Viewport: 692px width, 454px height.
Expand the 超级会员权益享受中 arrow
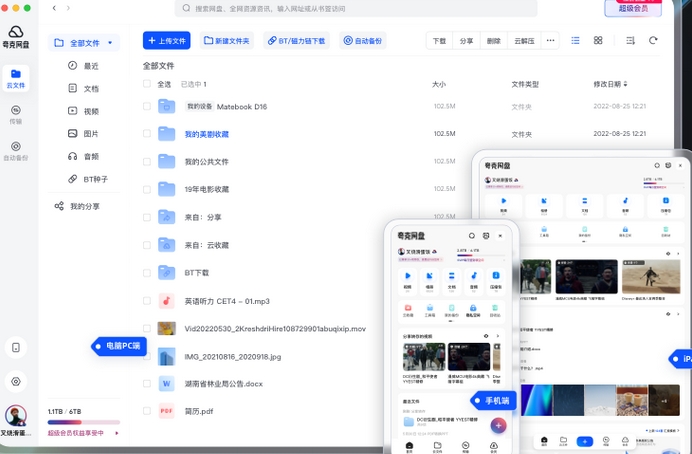click(x=117, y=433)
